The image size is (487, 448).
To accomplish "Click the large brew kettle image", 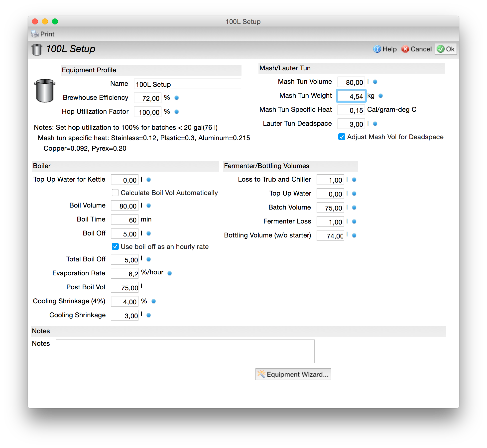I will (x=45, y=91).
